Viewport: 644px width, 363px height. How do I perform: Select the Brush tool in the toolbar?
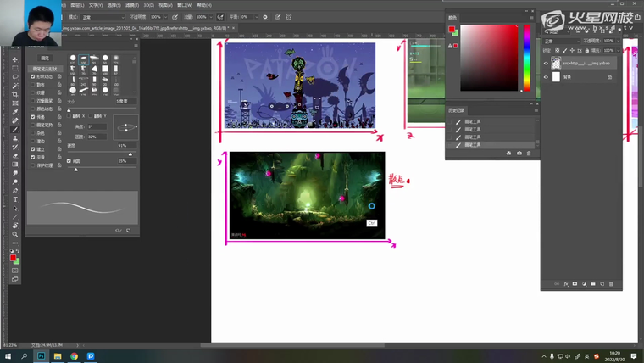point(15,129)
